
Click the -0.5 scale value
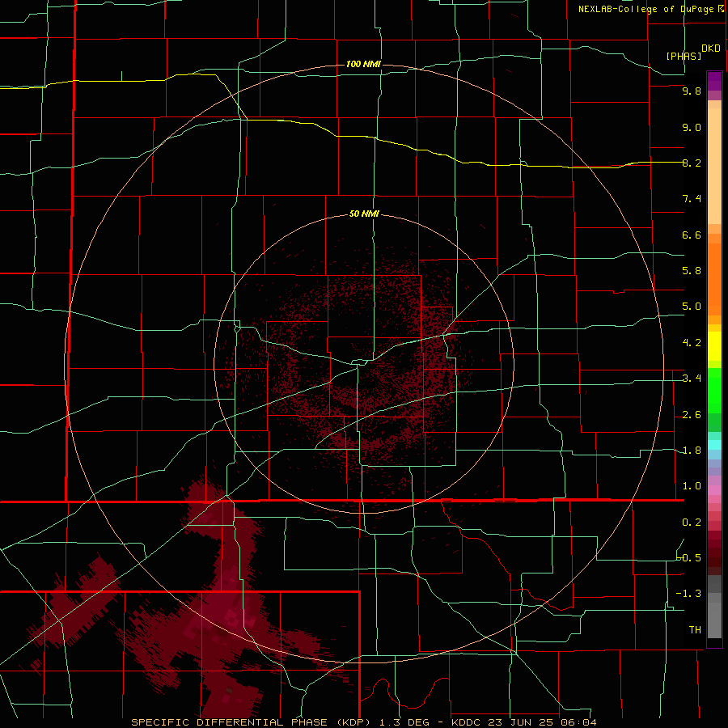click(x=688, y=558)
